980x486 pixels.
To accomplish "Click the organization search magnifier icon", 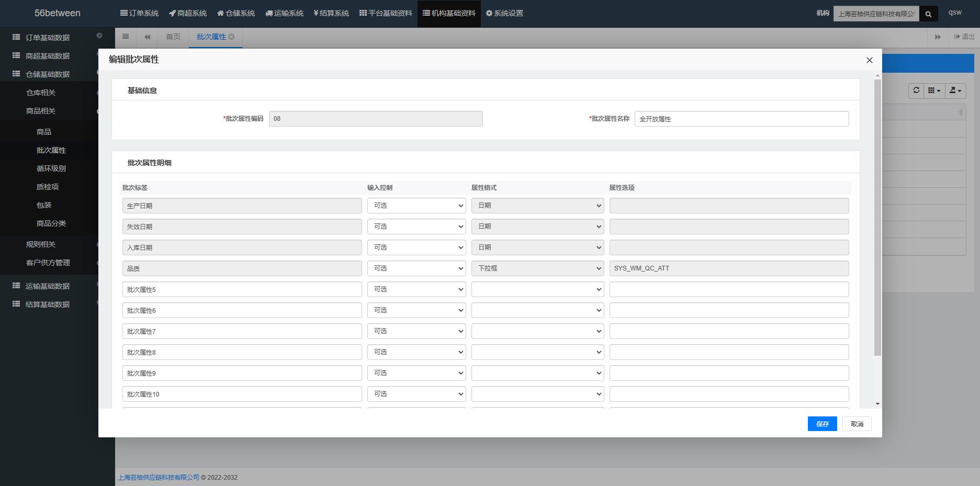I will [x=928, y=14].
